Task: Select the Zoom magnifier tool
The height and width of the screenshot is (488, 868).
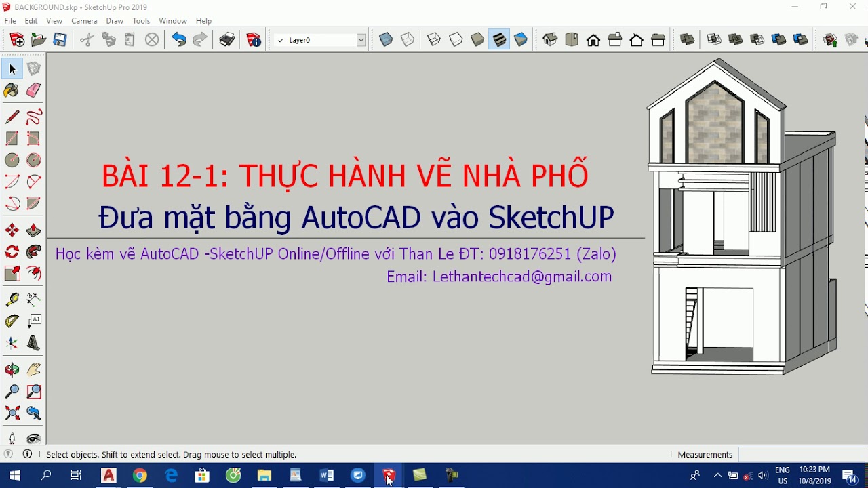Action: pos(12,392)
